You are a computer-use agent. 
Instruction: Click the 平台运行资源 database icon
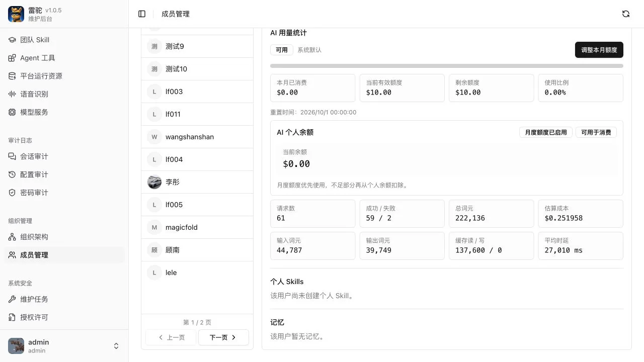pyautogui.click(x=12, y=76)
